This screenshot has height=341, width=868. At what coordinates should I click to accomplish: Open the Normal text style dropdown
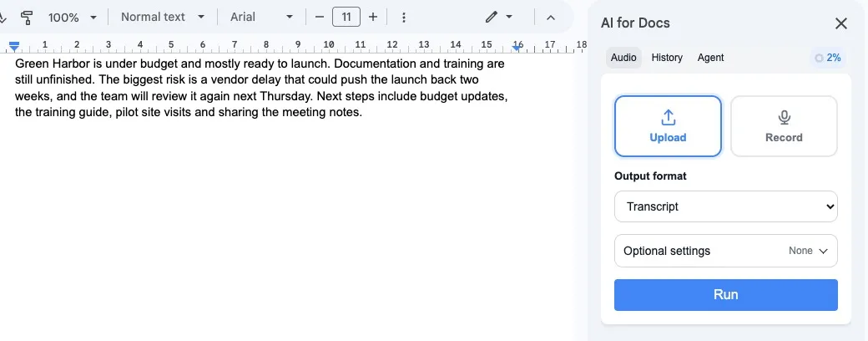coord(163,18)
